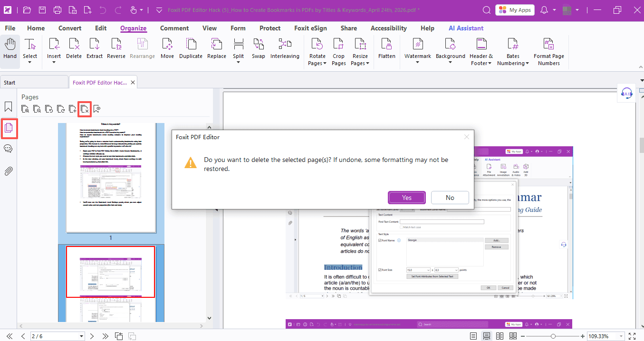Click the Delete pages ribbon tool
Viewport: 644px width, 341px height.
(x=74, y=49)
